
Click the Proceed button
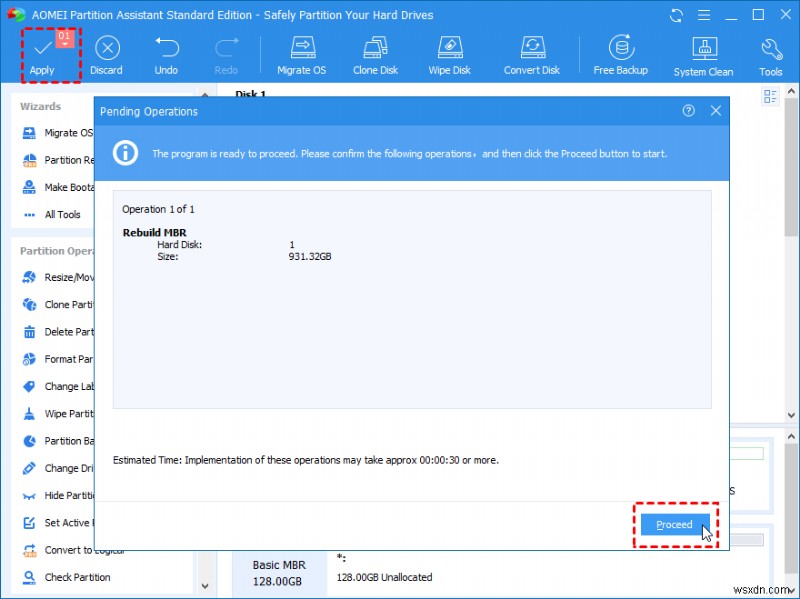pos(675,524)
